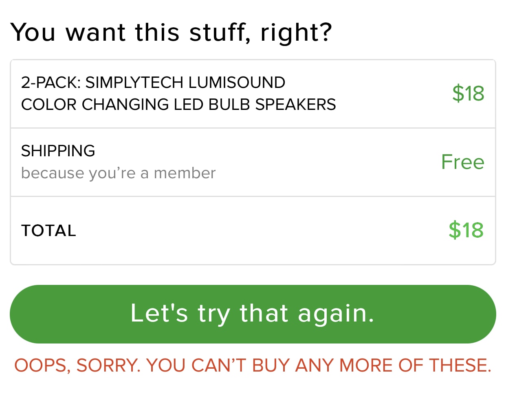Click the $18 price beside the product name
Image resolution: width=506 pixels, height=420 pixels.
click(x=468, y=94)
